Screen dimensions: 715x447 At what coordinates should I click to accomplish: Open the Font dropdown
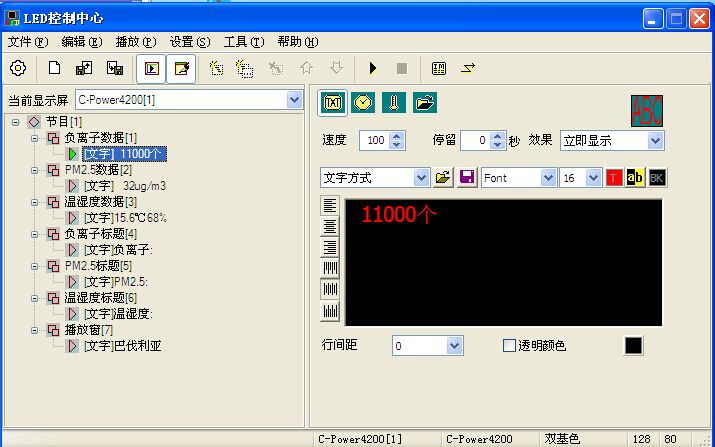point(548,178)
